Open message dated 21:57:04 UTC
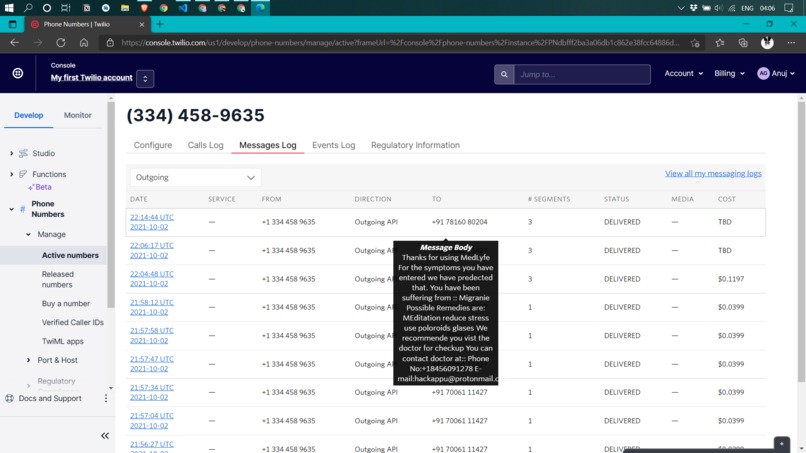The image size is (806, 453). coord(152,421)
